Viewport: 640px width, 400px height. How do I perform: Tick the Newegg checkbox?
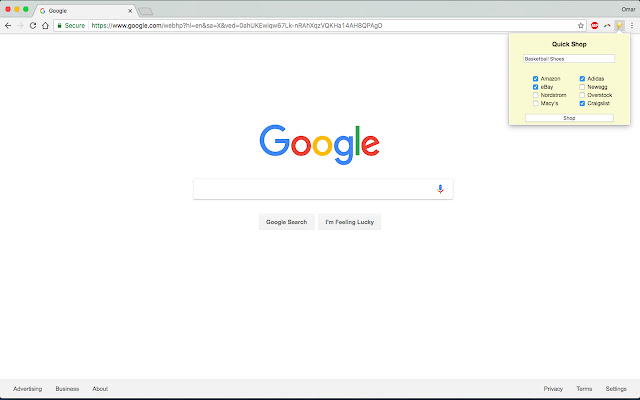582,87
